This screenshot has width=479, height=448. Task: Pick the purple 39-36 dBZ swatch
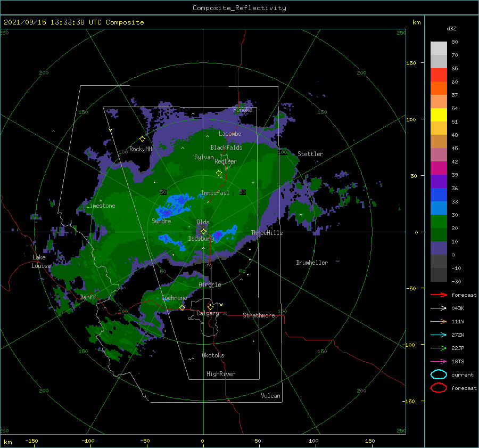coord(439,182)
